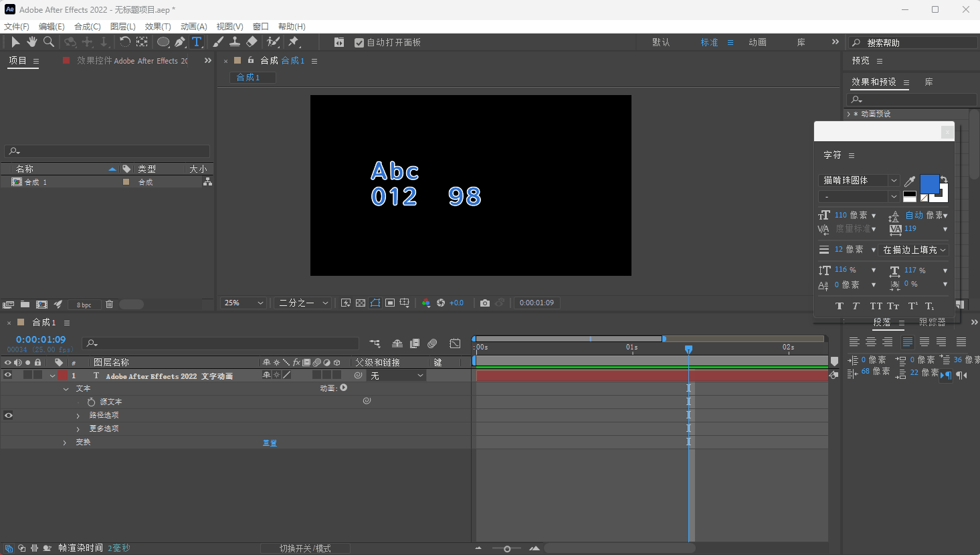Viewport: 980px width, 555px height.
Task: Switch to the 跟踪器 tab
Action: [932, 322]
